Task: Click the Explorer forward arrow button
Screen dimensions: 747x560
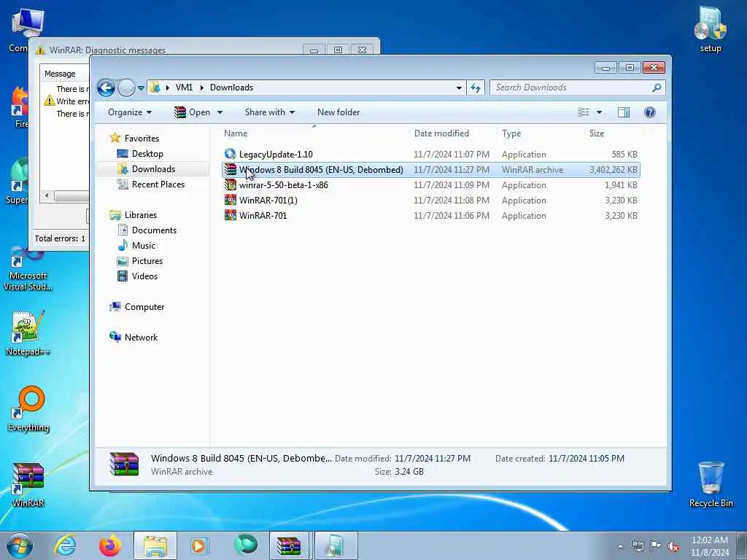Action: [126, 87]
